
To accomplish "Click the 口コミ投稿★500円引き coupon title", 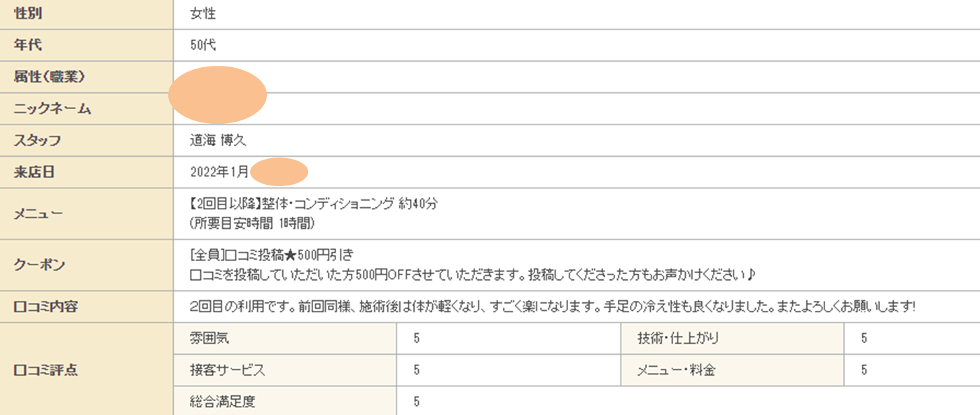I will 276,254.
